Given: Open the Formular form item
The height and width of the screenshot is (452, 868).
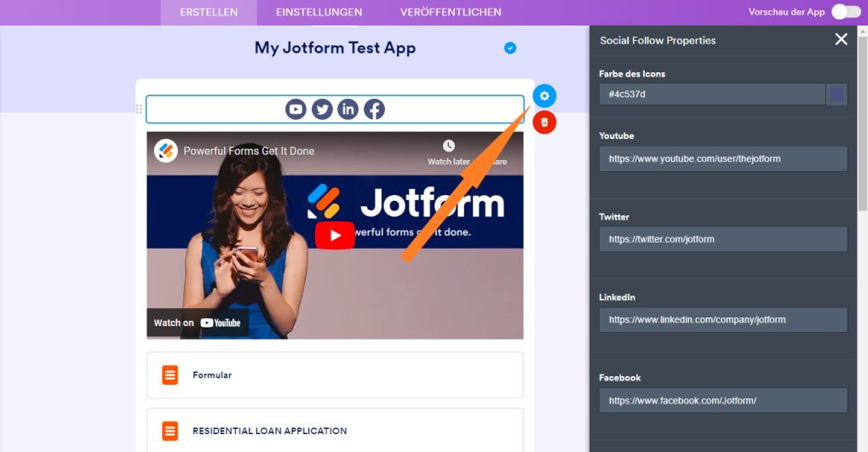Looking at the screenshot, I should (335, 375).
